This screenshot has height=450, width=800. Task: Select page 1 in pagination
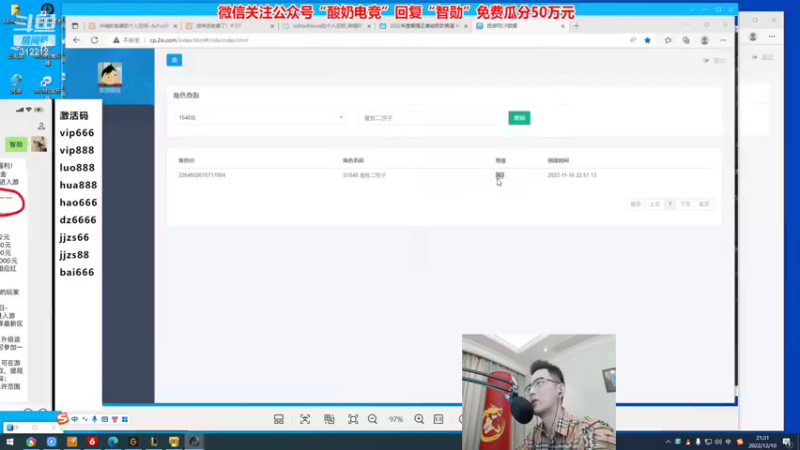(x=670, y=204)
